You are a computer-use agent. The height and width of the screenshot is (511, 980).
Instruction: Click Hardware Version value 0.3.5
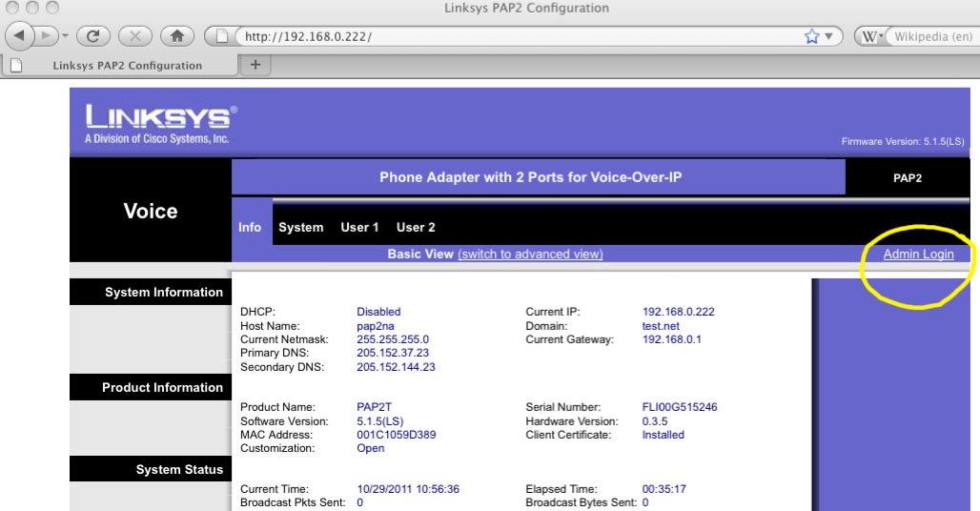654,421
